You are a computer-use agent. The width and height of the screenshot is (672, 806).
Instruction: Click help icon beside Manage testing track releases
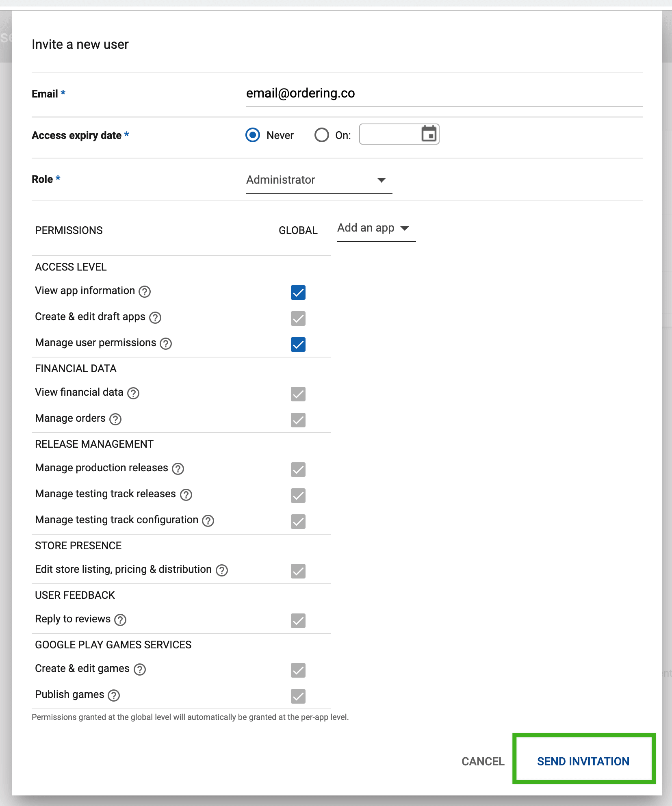[186, 495]
